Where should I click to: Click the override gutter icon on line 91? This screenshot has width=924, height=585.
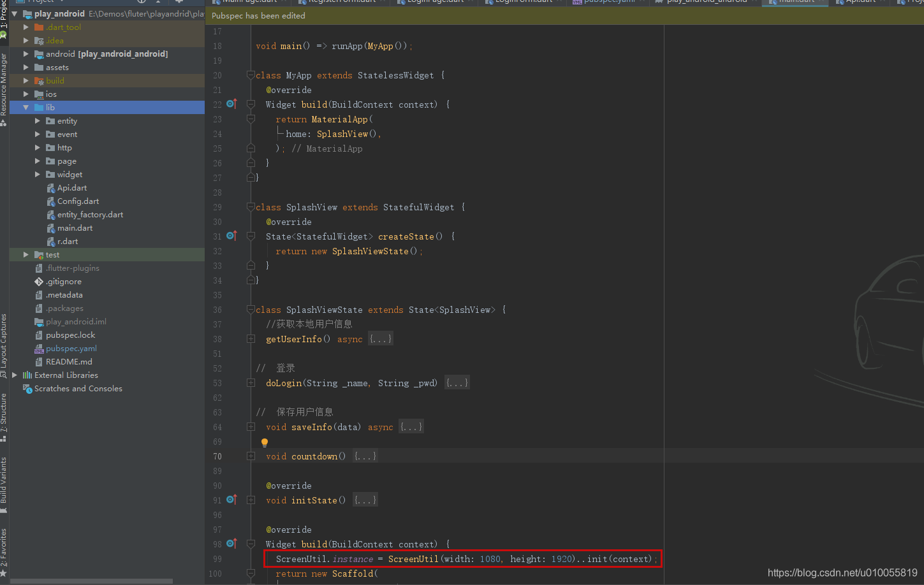(x=231, y=500)
